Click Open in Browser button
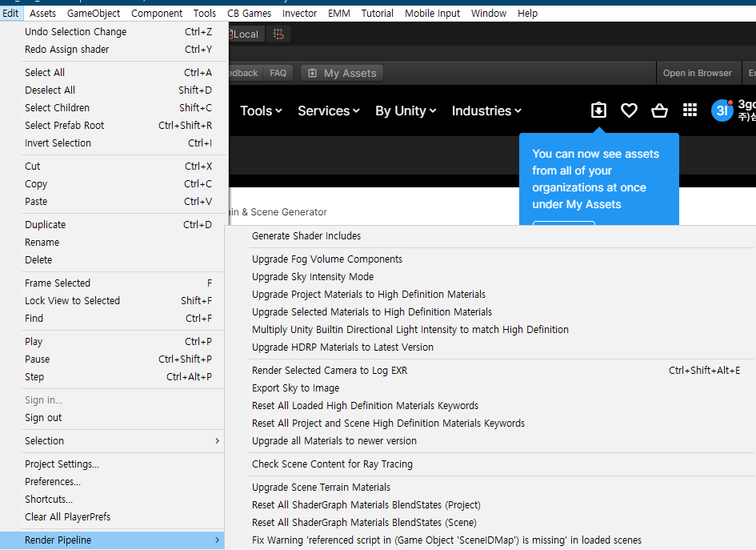Image resolution: width=756 pixels, height=550 pixels. click(x=697, y=73)
